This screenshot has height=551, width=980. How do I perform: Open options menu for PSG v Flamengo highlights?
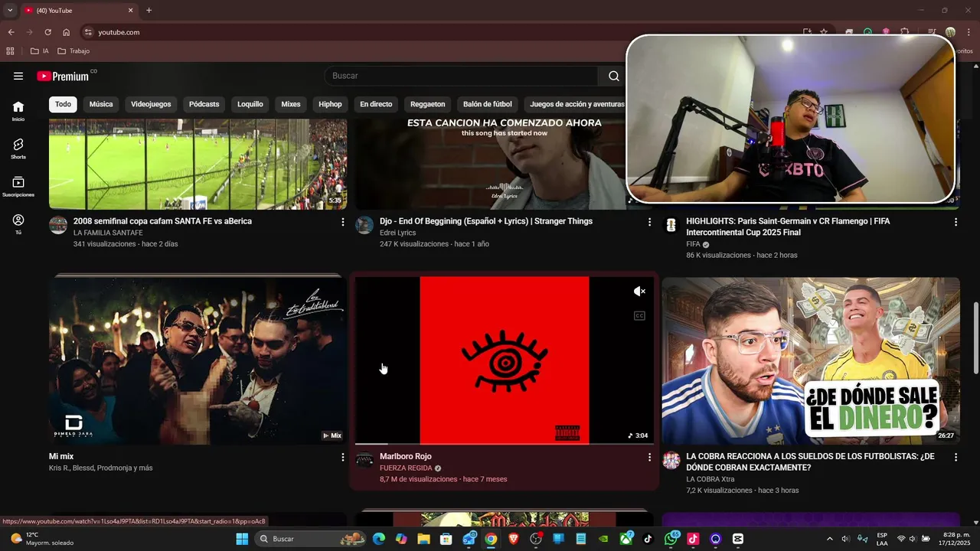(x=955, y=222)
